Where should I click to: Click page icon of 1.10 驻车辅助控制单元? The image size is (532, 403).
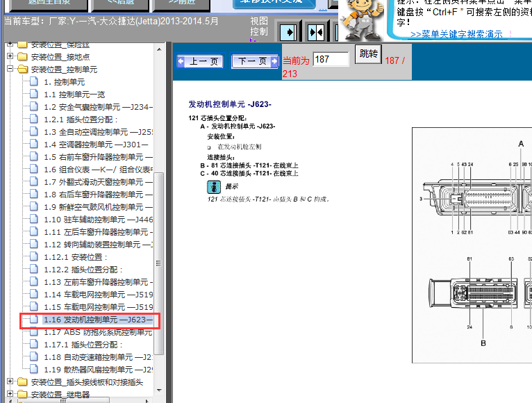point(34,220)
